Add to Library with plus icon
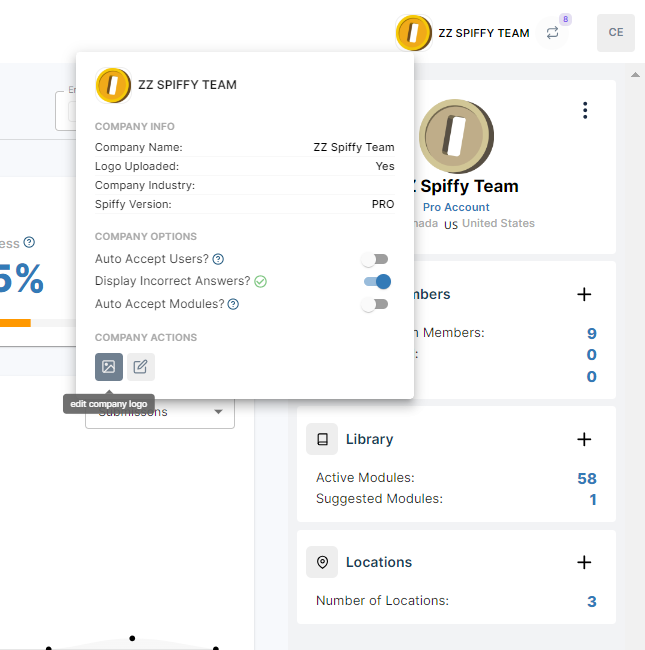The image size is (645, 650). 584,439
